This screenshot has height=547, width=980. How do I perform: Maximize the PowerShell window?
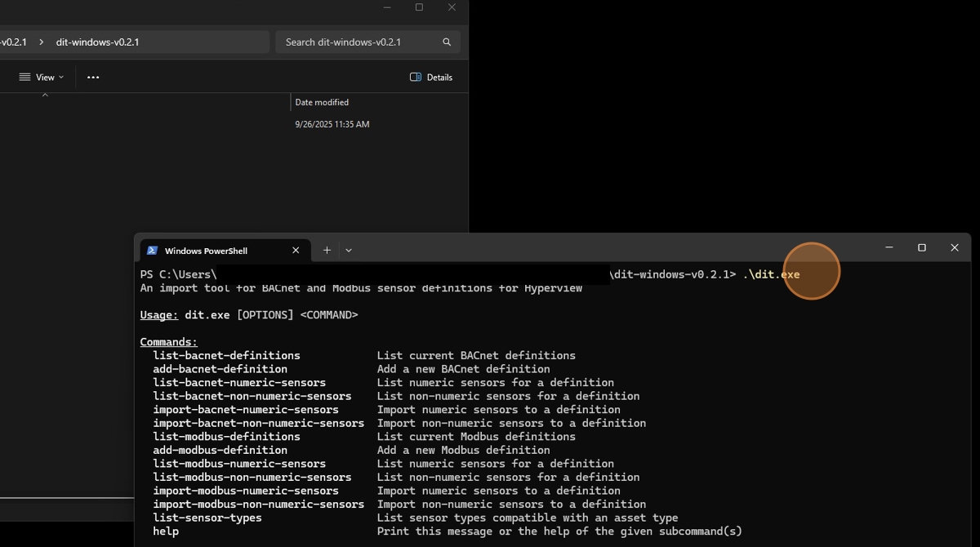click(921, 247)
